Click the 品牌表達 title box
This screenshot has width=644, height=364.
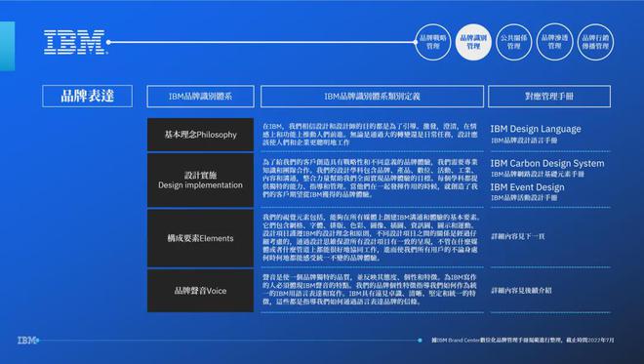(88, 97)
